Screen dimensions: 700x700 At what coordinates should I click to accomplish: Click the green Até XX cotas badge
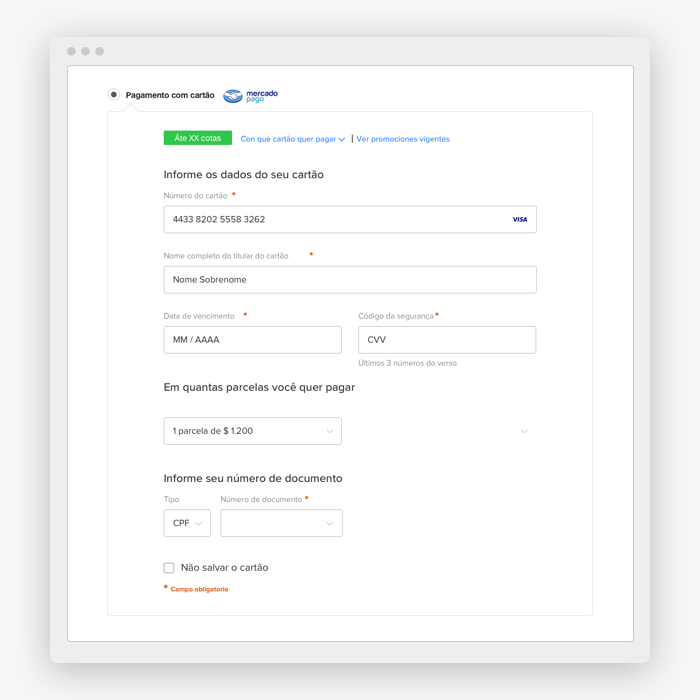[198, 138]
